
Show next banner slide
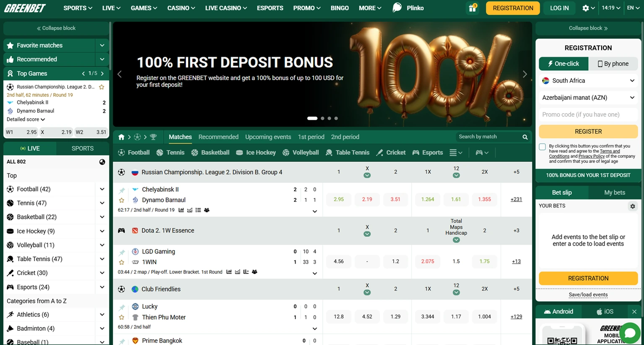tap(525, 74)
